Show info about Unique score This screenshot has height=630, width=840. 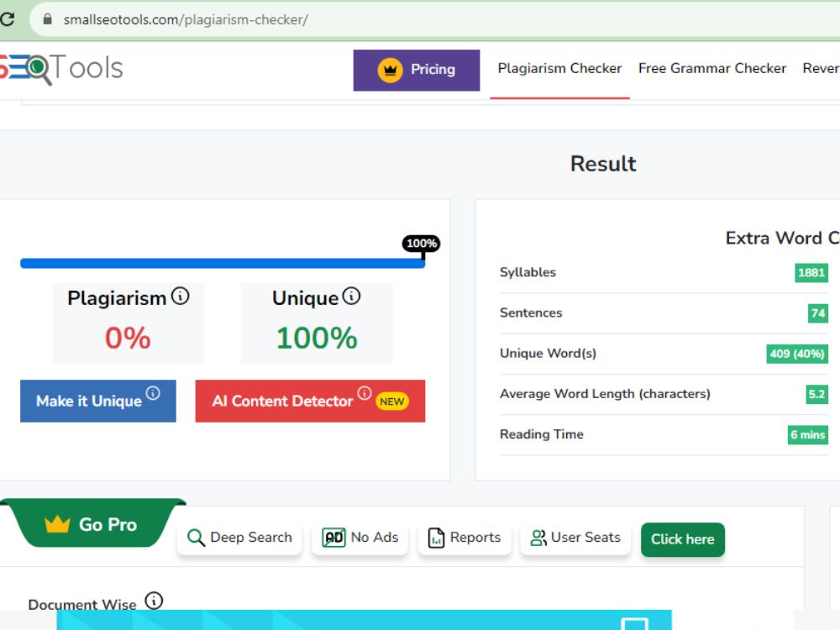(x=351, y=296)
